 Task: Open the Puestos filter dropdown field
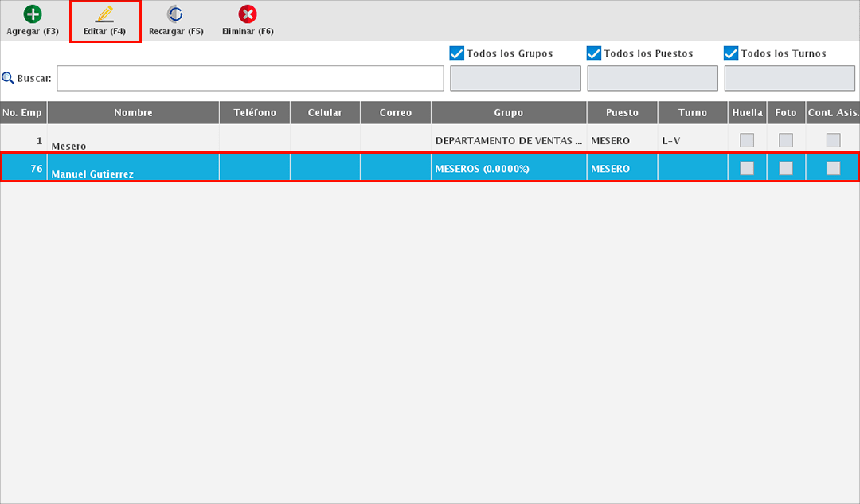652,78
